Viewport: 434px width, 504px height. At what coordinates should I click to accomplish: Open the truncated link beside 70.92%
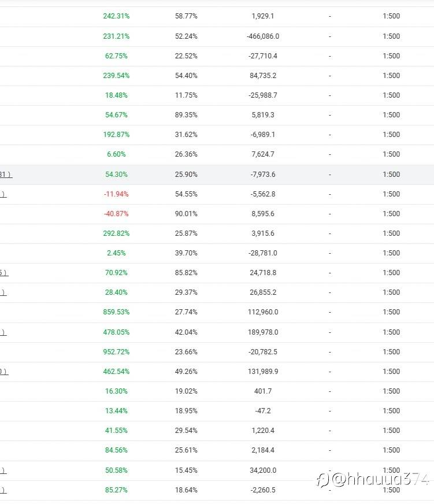pos(4,273)
